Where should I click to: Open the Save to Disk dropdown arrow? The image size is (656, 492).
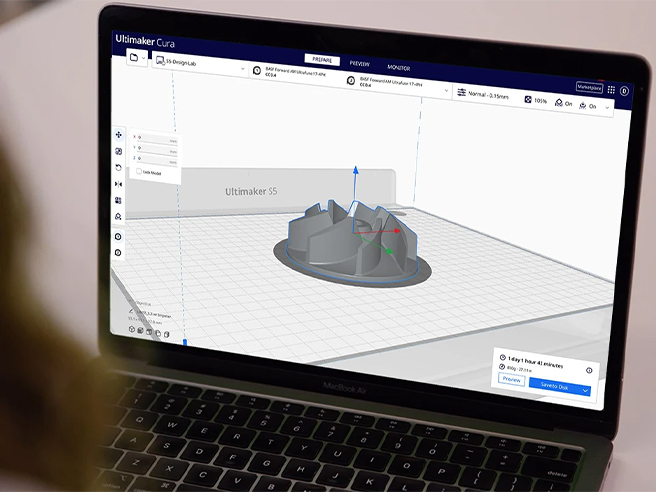tap(586, 389)
